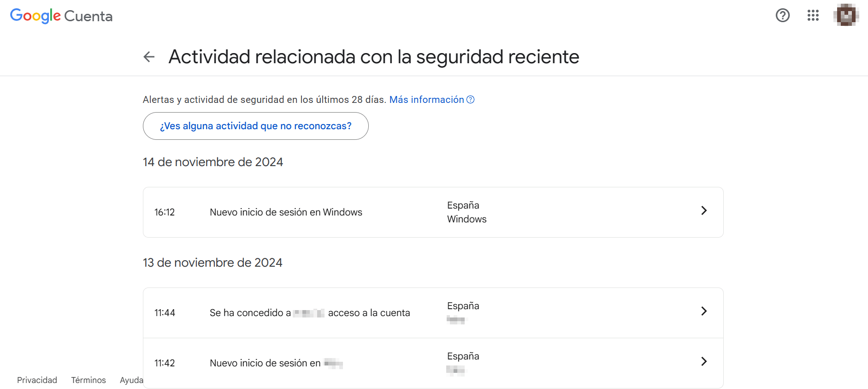This screenshot has width=868, height=389.
Task: Click "España" location in the 11:42 row
Action: (463, 356)
